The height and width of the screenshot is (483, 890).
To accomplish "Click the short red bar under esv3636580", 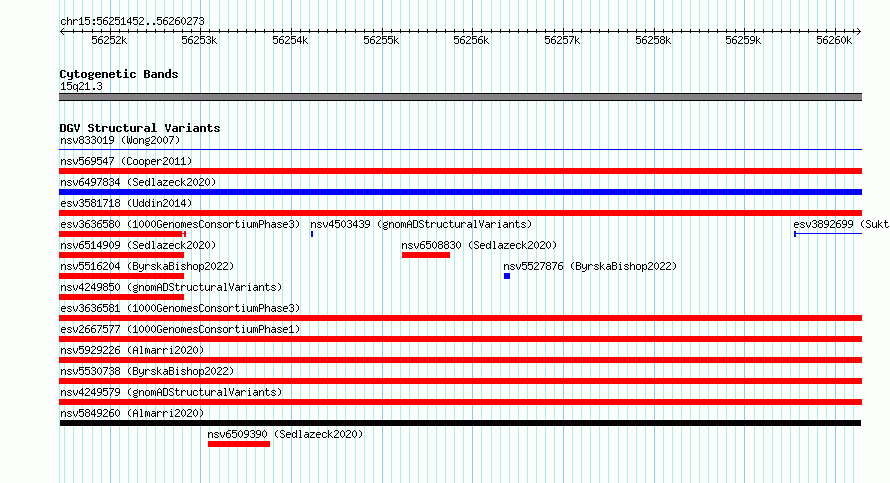I will point(123,234).
